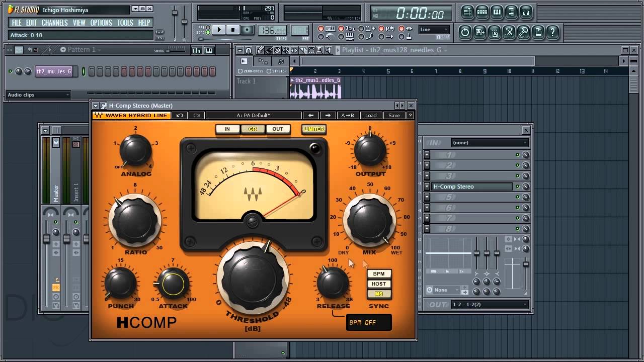Open effect slot 8 menu arrow

pyautogui.click(x=427, y=229)
